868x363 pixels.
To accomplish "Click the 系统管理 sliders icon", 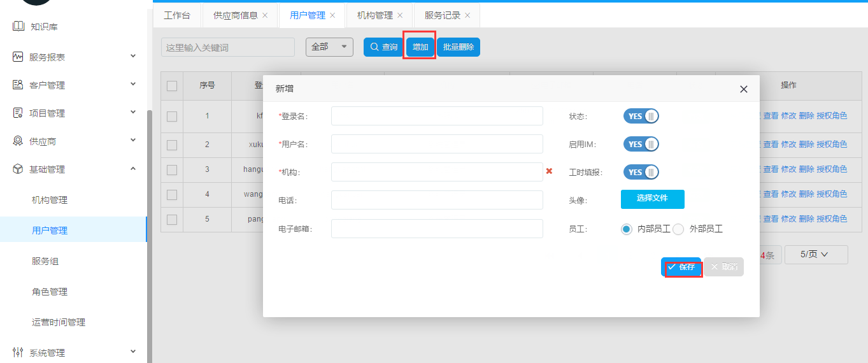I will [18, 352].
